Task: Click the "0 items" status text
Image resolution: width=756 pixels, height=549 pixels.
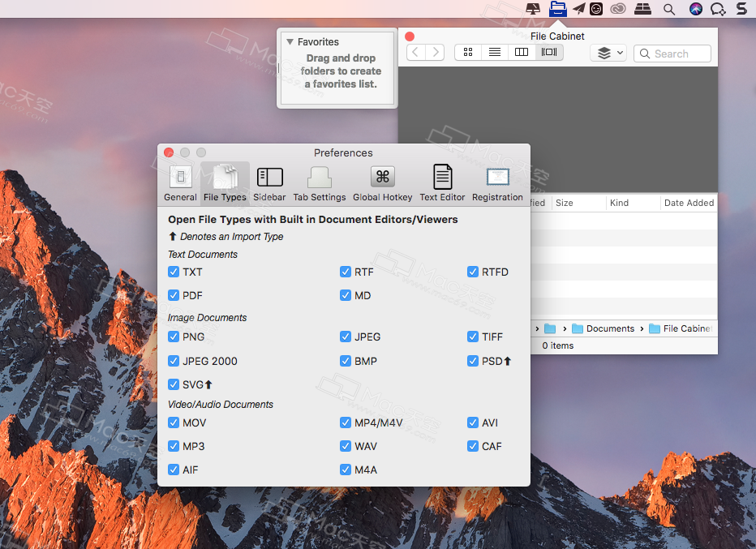Action: (558, 345)
